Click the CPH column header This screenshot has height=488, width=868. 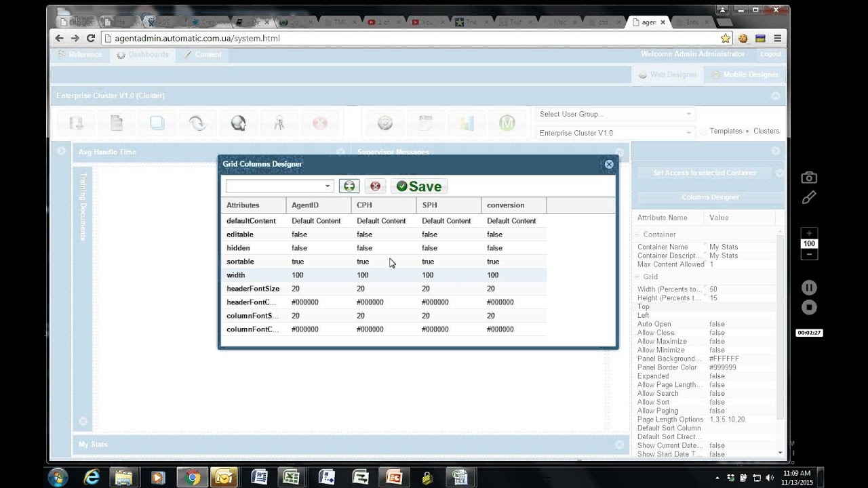click(x=384, y=205)
